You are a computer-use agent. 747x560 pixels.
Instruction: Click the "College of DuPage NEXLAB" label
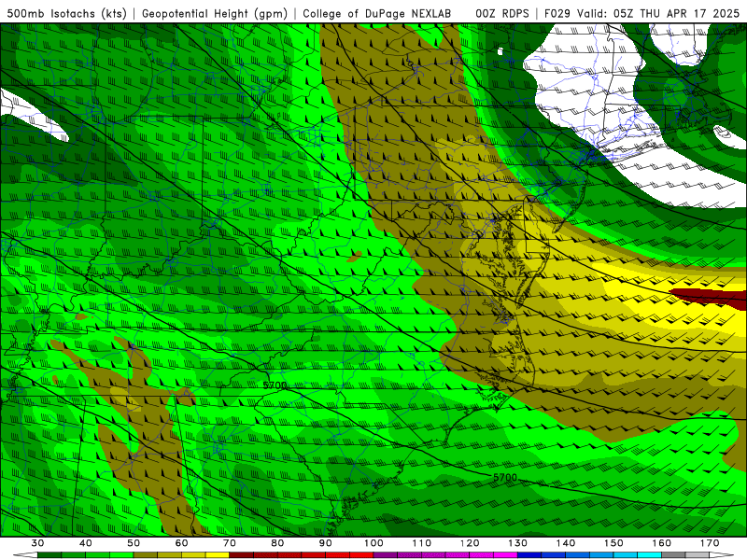[x=377, y=13]
